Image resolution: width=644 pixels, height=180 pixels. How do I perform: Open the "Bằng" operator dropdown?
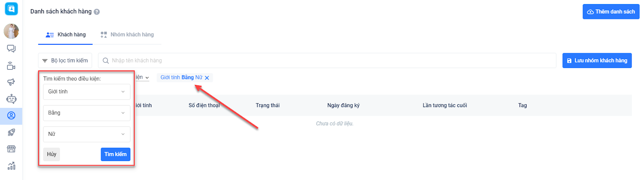pyautogui.click(x=87, y=113)
